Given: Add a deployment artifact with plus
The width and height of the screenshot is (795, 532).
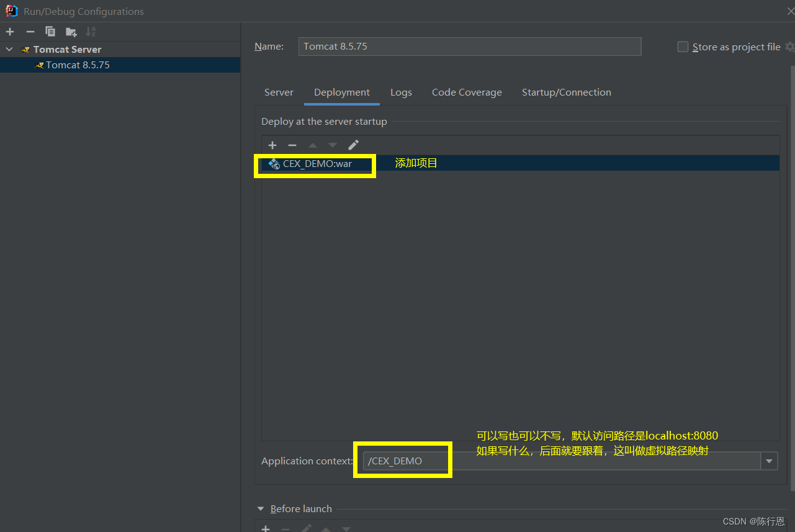Looking at the screenshot, I should click(x=272, y=145).
